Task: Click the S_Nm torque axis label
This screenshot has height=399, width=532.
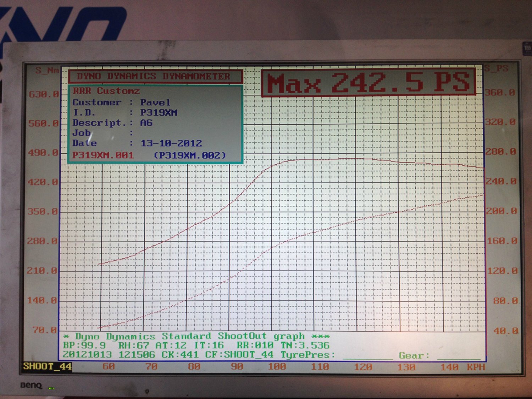Action: pos(47,70)
